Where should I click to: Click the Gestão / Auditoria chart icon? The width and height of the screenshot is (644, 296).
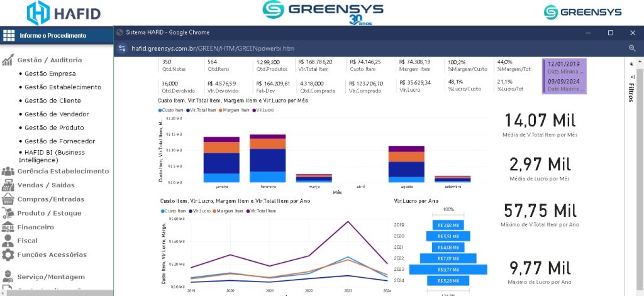click(x=8, y=60)
